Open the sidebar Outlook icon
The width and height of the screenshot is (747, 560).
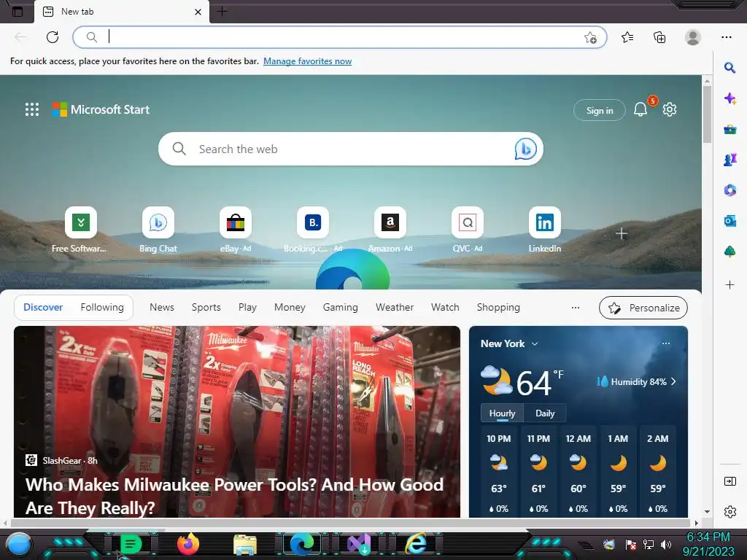tap(729, 220)
